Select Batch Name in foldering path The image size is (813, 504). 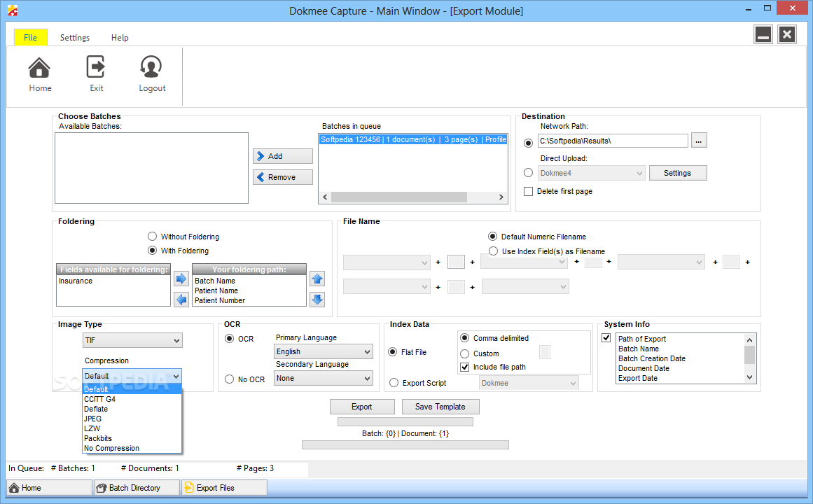[x=249, y=281]
